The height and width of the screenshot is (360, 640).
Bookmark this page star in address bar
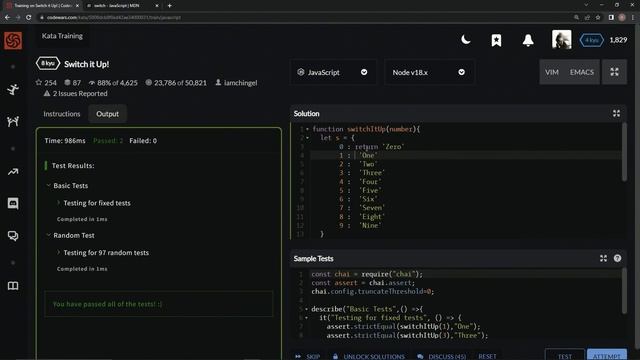coord(598,18)
